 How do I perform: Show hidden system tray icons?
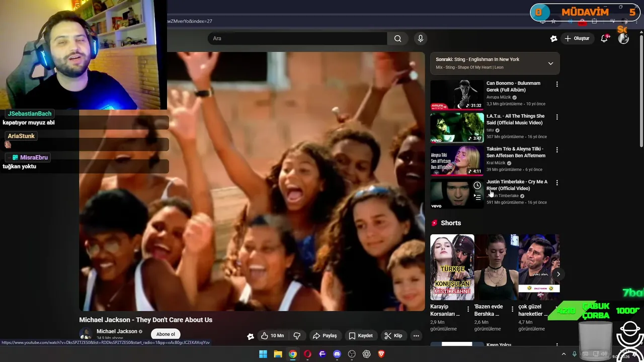tap(563, 354)
